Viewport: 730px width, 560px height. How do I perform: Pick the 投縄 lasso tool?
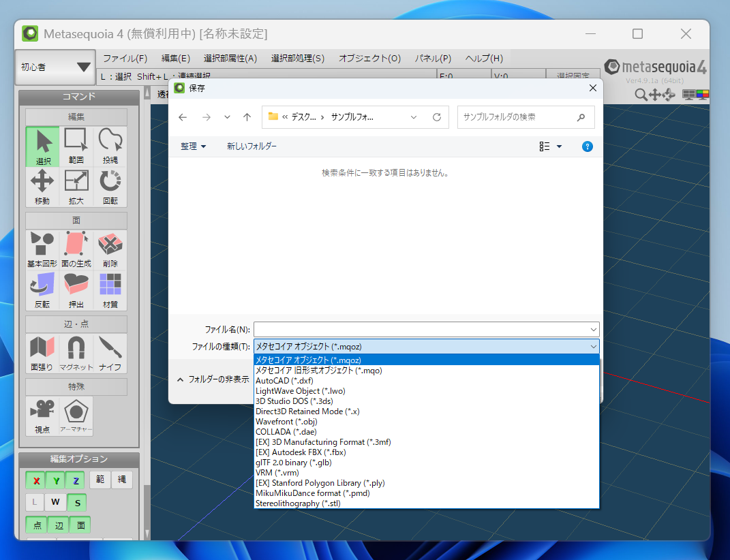(x=110, y=146)
